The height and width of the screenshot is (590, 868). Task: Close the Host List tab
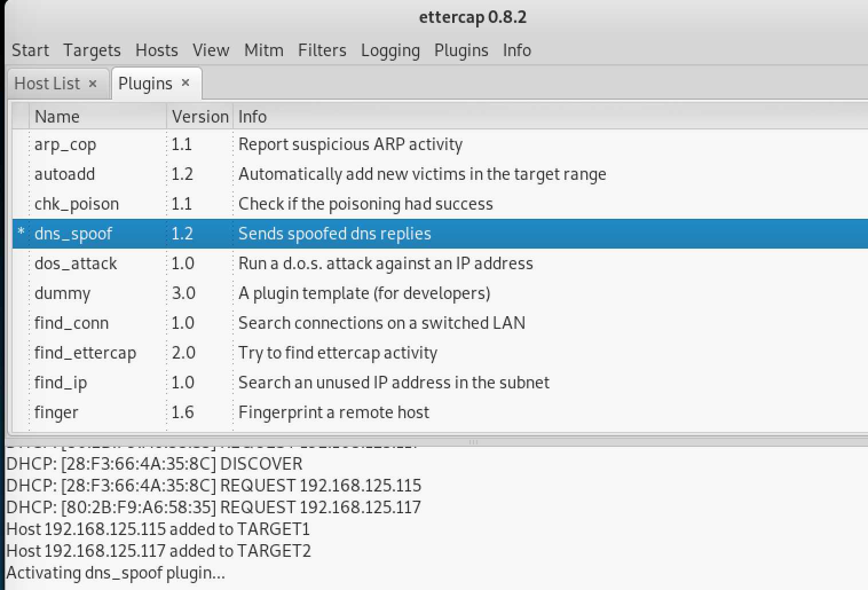93,84
